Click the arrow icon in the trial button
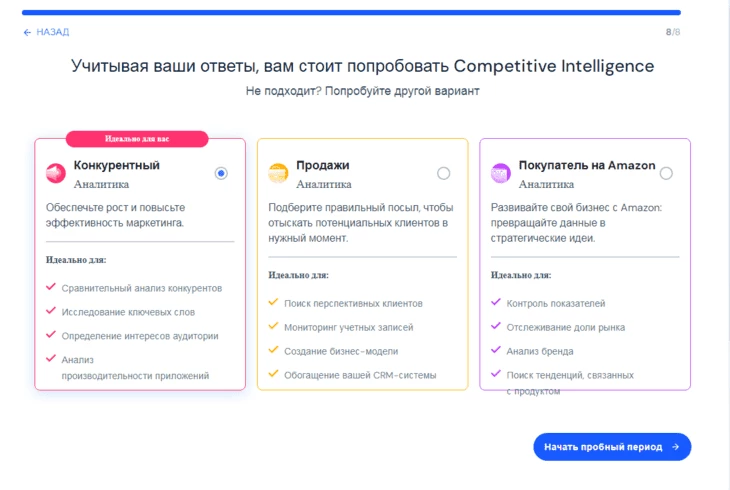The width and height of the screenshot is (730, 490). coord(676,447)
